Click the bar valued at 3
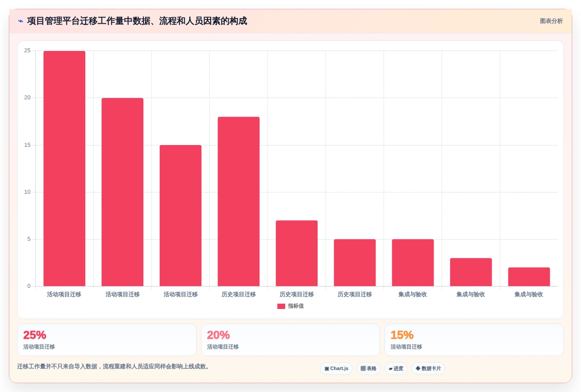 coord(471,272)
